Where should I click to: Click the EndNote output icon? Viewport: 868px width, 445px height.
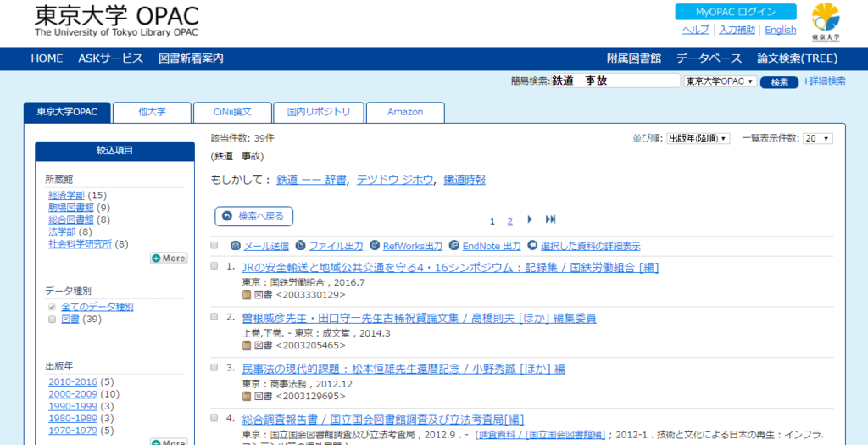point(454,245)
